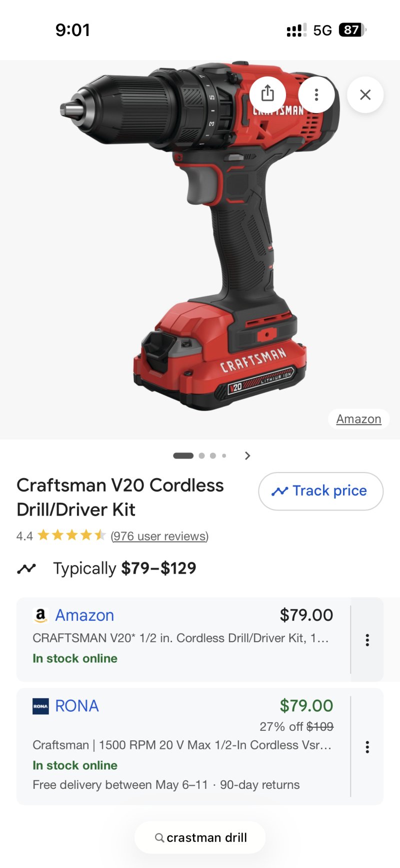Advance image carousel with right chevron
Viewport: 400px width, 868px height.
point(247,456)
